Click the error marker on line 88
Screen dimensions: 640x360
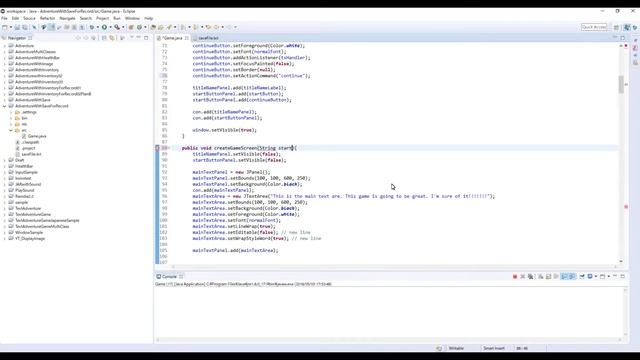click(158, 148)
